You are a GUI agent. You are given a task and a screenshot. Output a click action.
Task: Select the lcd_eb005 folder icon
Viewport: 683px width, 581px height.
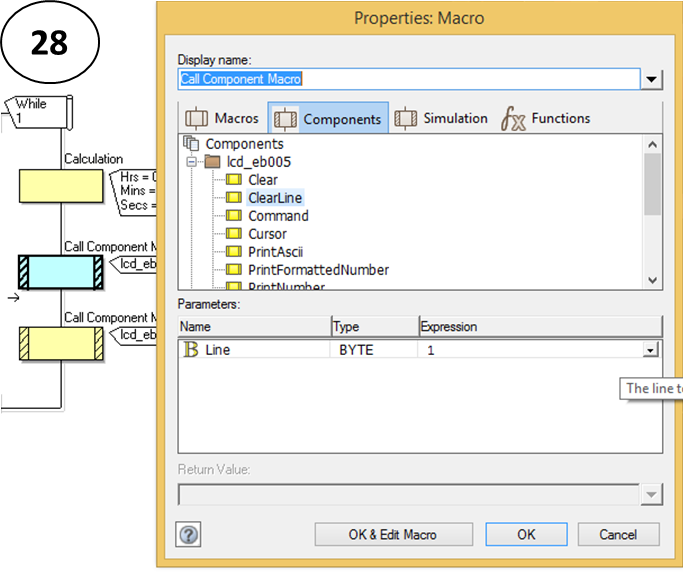212,162
